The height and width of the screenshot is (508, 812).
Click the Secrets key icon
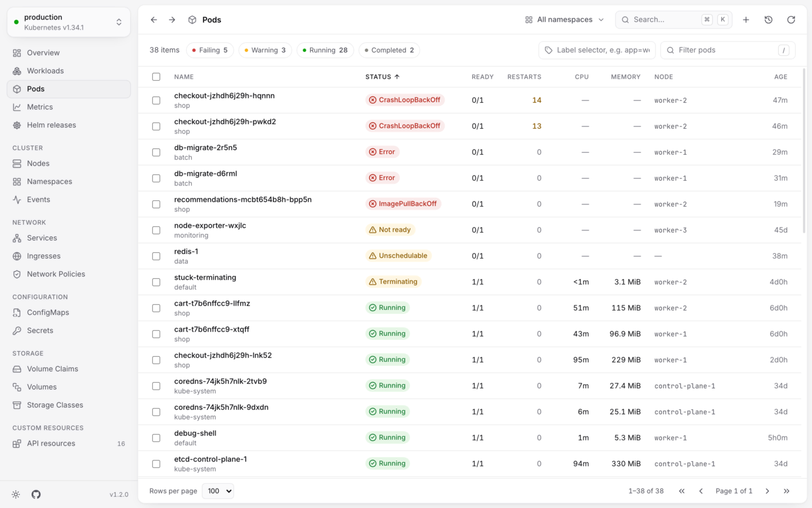point(17,331)
